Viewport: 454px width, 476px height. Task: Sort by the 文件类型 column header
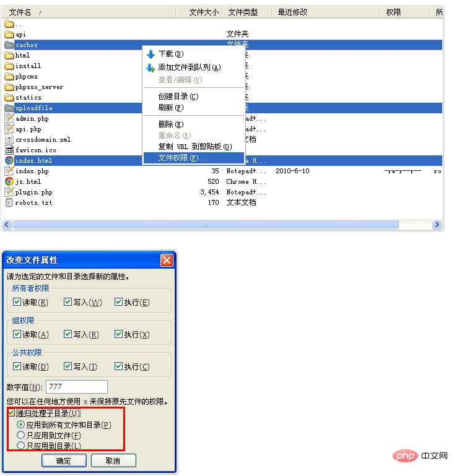(x=247, y=12)
